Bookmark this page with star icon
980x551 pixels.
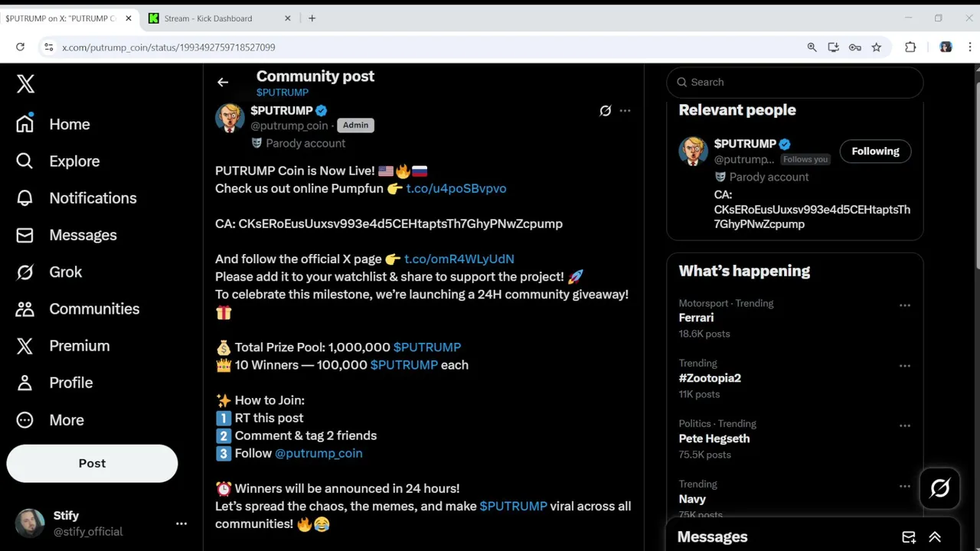pos(877,47)
